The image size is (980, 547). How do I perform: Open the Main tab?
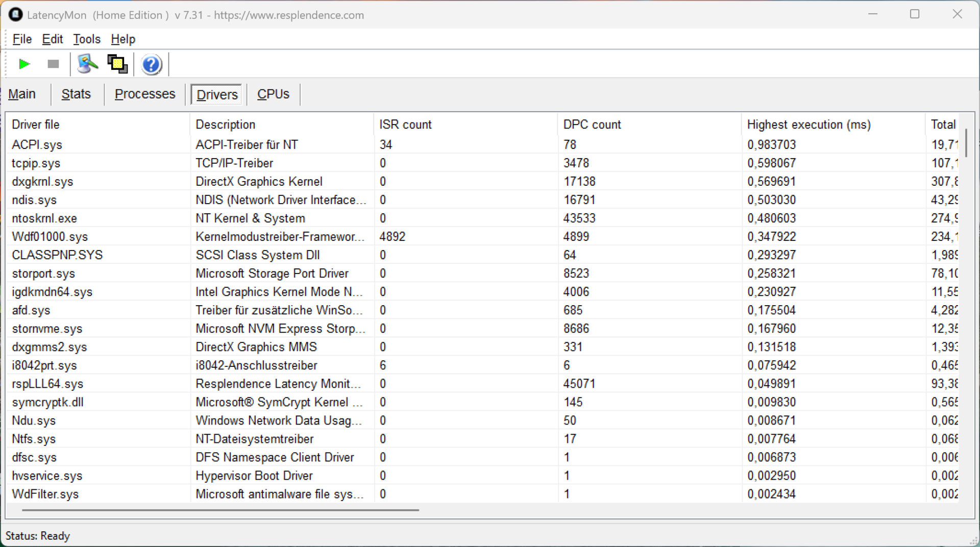pyautogui.click(x=22, y=94)
